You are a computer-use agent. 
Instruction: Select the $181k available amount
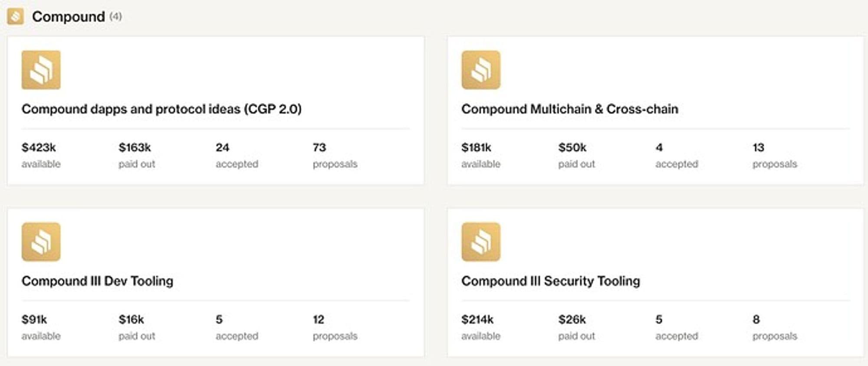(x=481, y=155)
